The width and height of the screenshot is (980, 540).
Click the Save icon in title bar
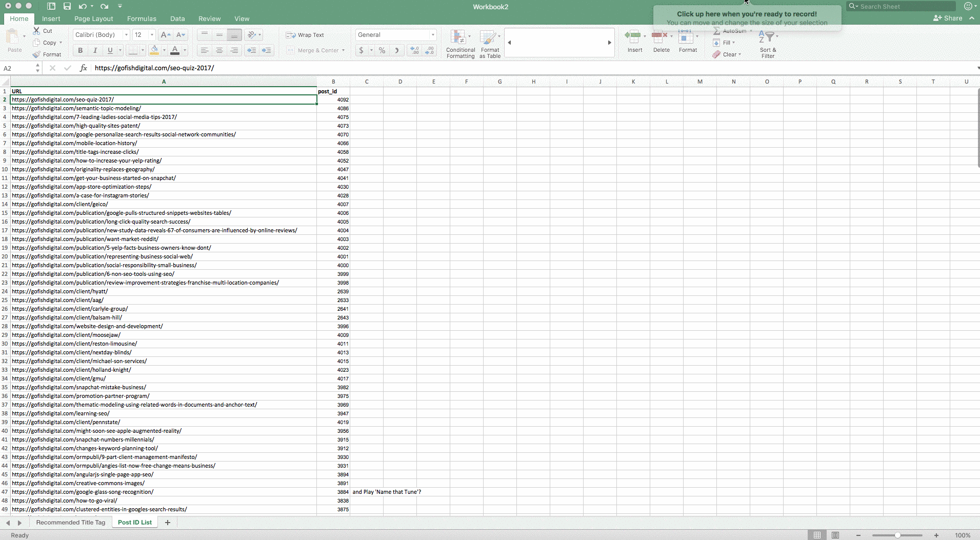tap(67, 6)
